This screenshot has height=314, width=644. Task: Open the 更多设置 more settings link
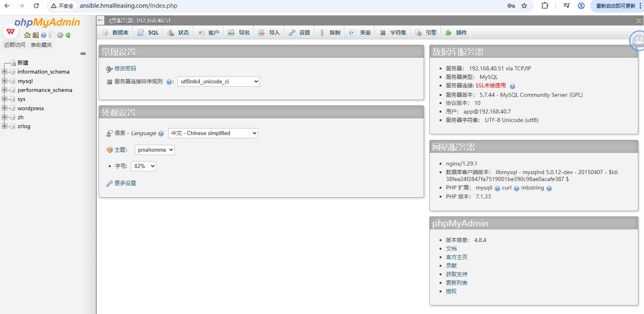click(125, 183)
